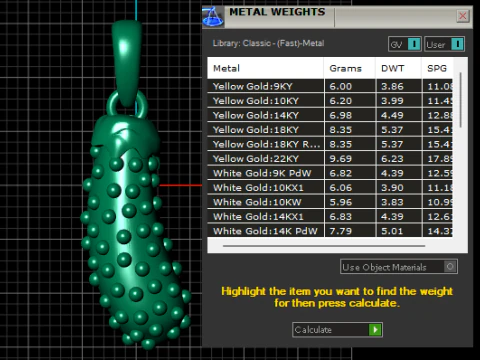
Task: Toggle Use Object Materials option
Action: tap(399, 267)
